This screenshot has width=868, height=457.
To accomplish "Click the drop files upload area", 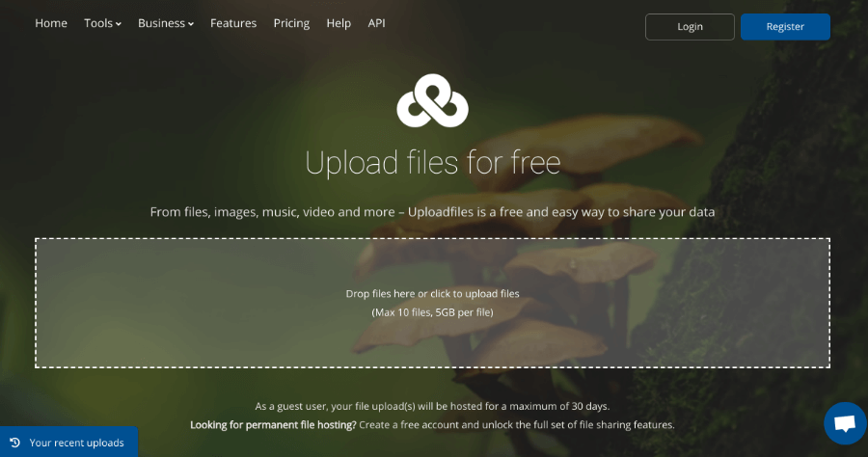I will point(432,303).
